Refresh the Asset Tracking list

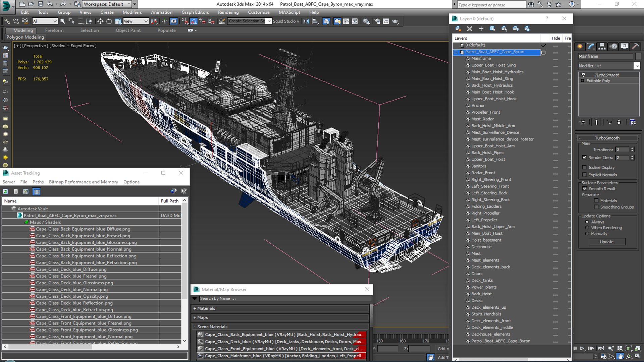point(6,191)
